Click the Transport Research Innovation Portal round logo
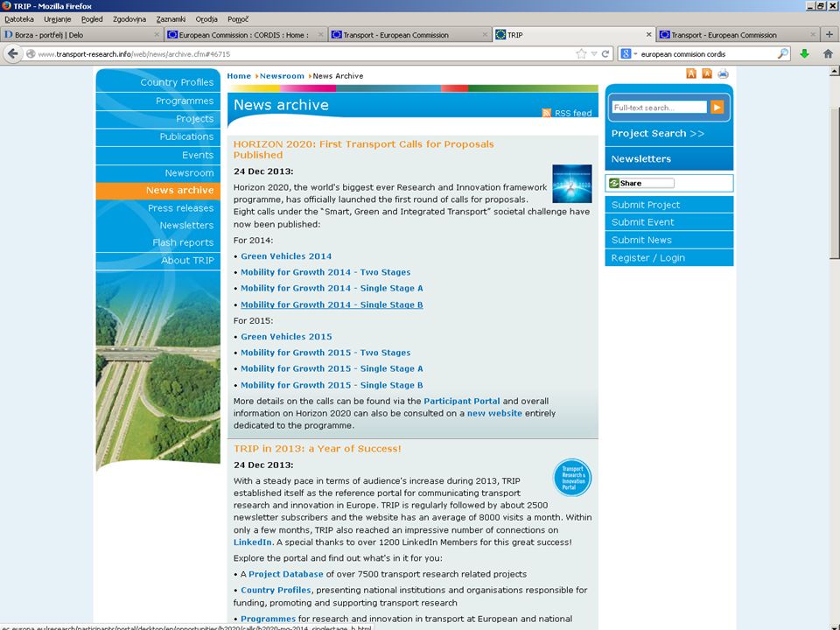Viewport: 840px width, 630px height. (x=572, y=478)
